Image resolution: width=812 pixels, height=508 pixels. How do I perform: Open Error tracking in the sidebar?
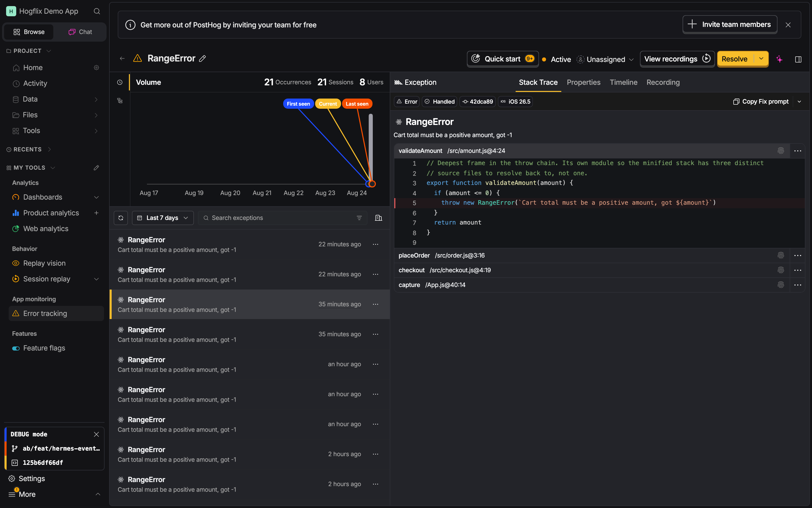(56, 313)
